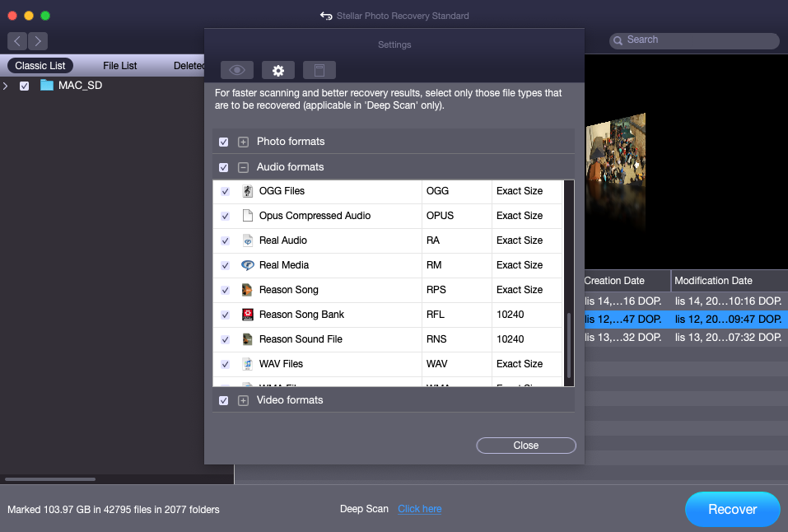The height and width of the screenshot is (532, 788).
Task: Uncheck the Real Media checkbox
Action: (x=225, y=265)
